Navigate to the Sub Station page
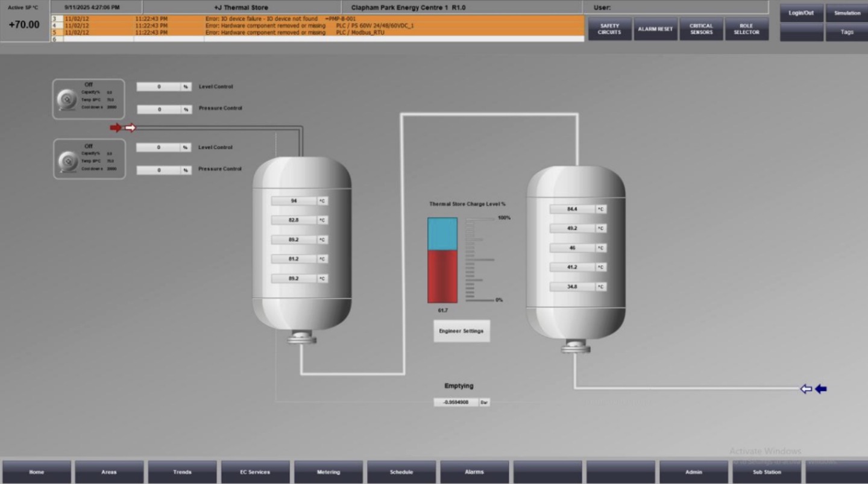The width and height of the screenshot is (868, 484). tap(767, 472)
